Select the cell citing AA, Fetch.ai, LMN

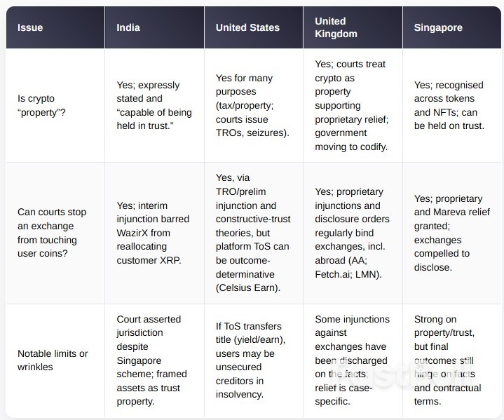click(350, 233)
